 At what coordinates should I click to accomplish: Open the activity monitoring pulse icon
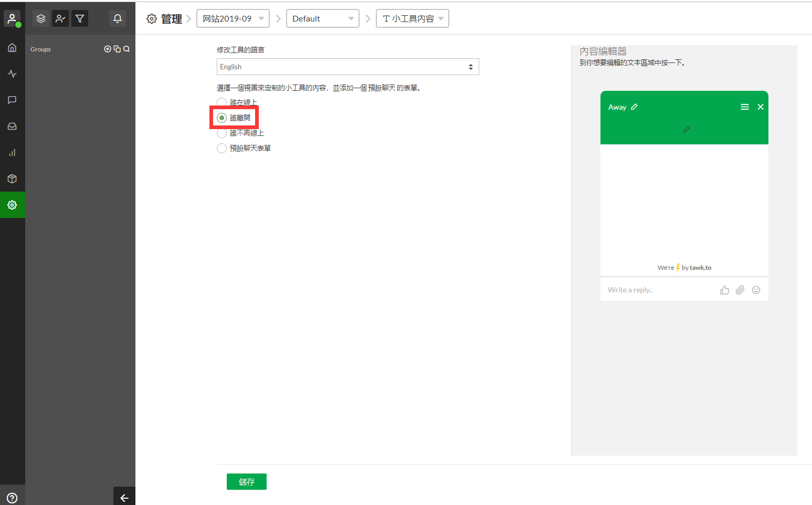(x=12, y=74)
